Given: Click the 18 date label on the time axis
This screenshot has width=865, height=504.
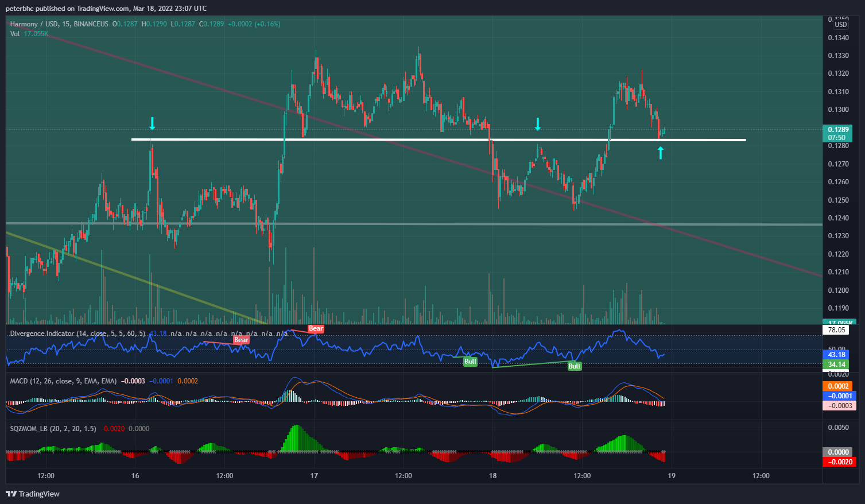Looking at the screenshot, I should (492, 476).
